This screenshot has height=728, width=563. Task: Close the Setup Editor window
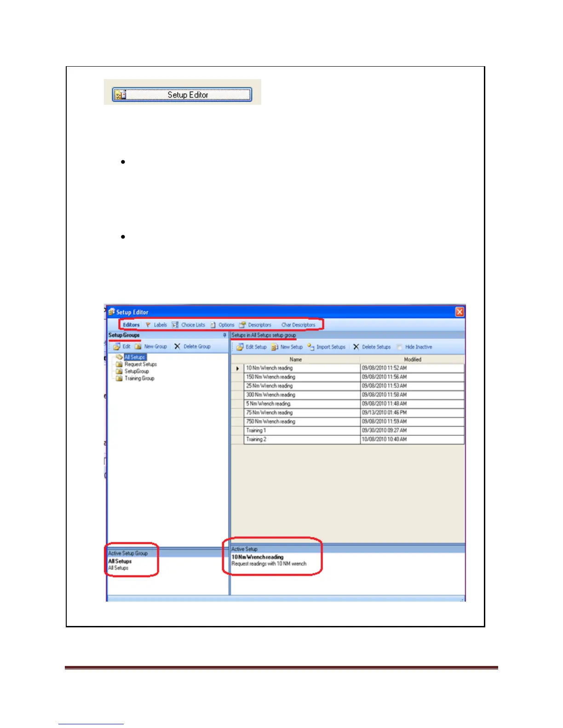click(460, 312)
